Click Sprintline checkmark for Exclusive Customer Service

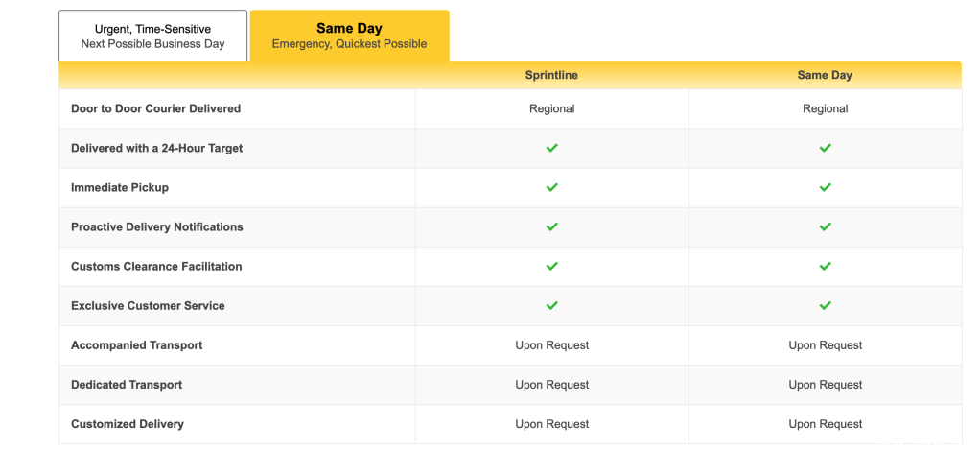[552, 306]
